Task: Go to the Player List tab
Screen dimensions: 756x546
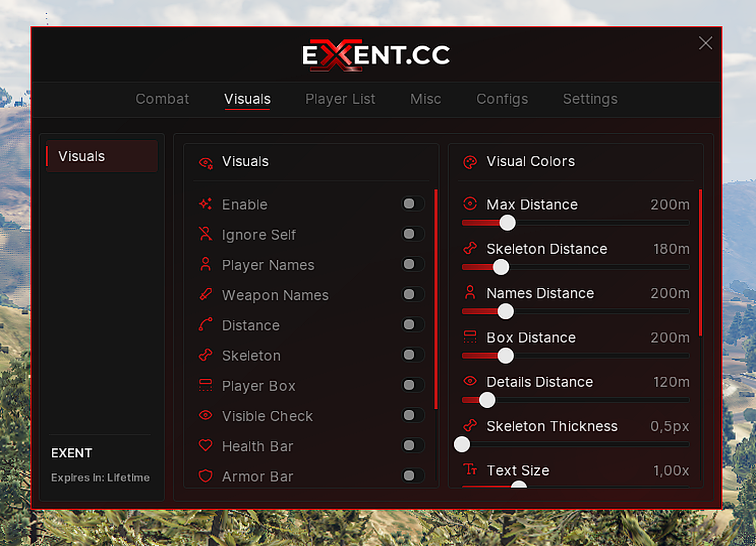Action: pyautogui.click(x=340, y=99)
